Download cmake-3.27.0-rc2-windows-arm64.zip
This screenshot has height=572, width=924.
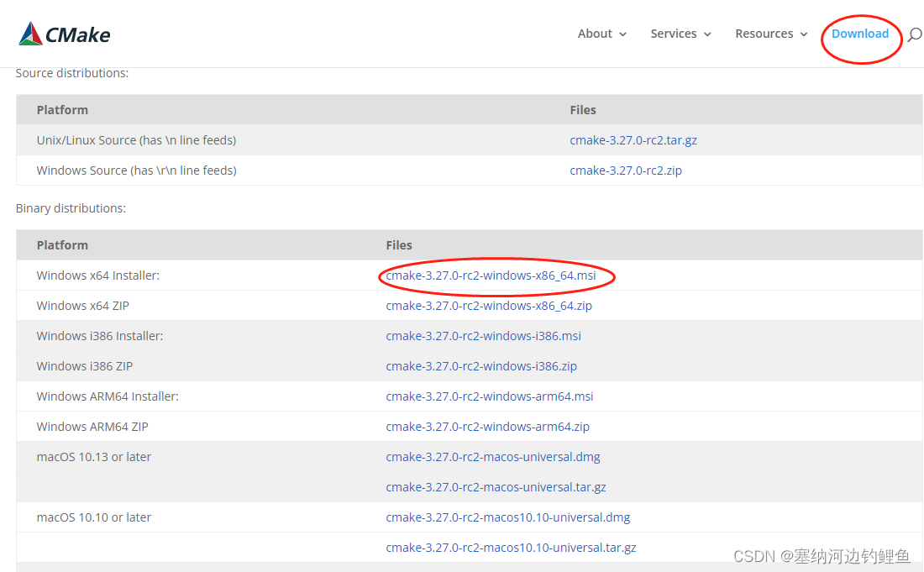click(487, 427)
